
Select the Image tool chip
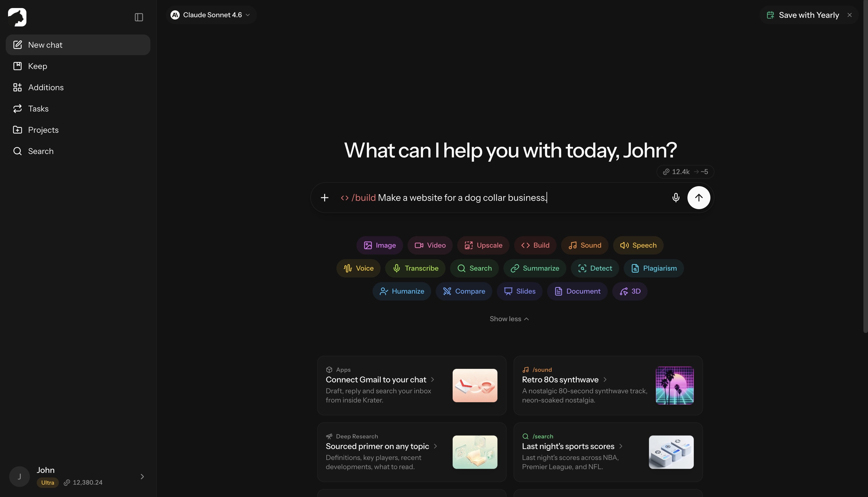tap(379, 245)
